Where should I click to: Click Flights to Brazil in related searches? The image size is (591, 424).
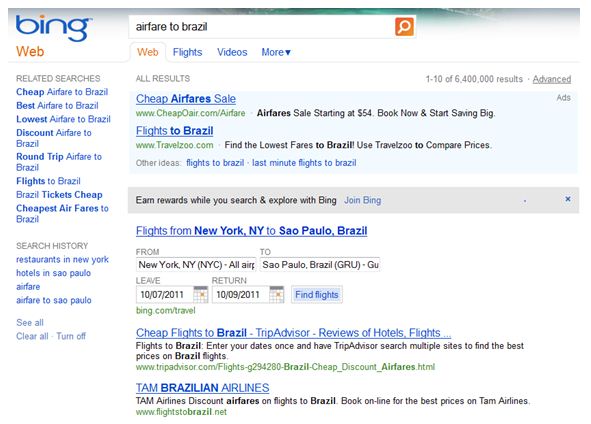(48, 181)
